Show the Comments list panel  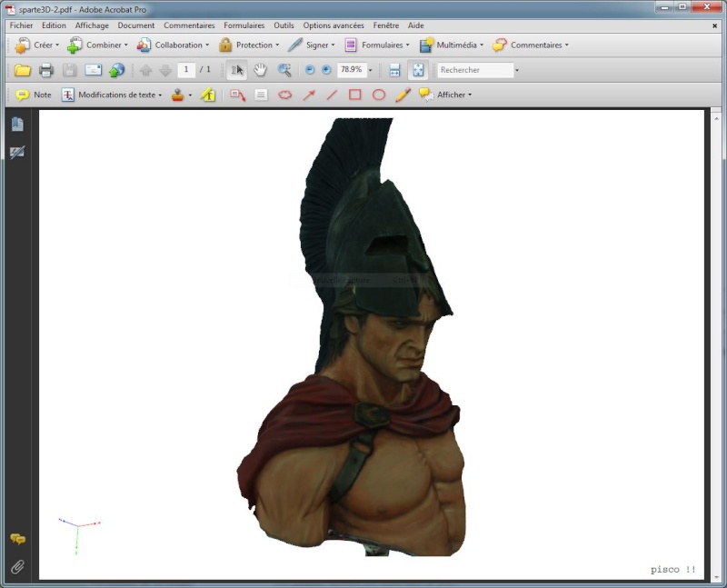17,539
